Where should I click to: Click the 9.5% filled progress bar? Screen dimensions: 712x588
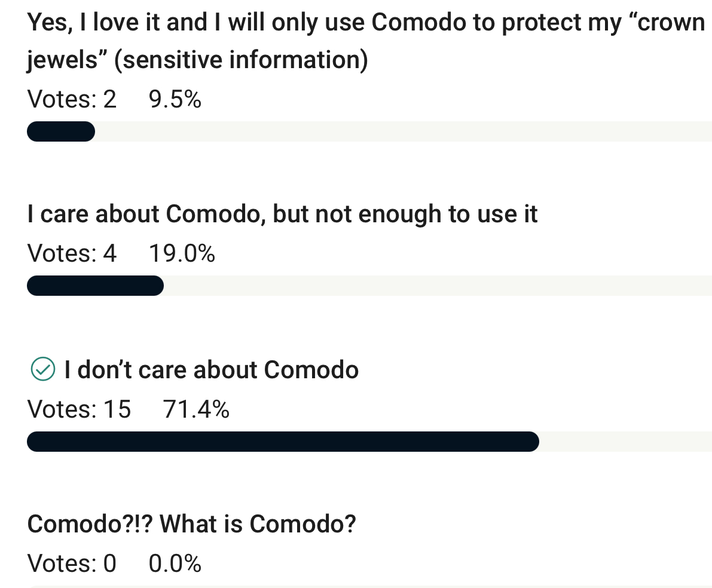click(61, 131)
